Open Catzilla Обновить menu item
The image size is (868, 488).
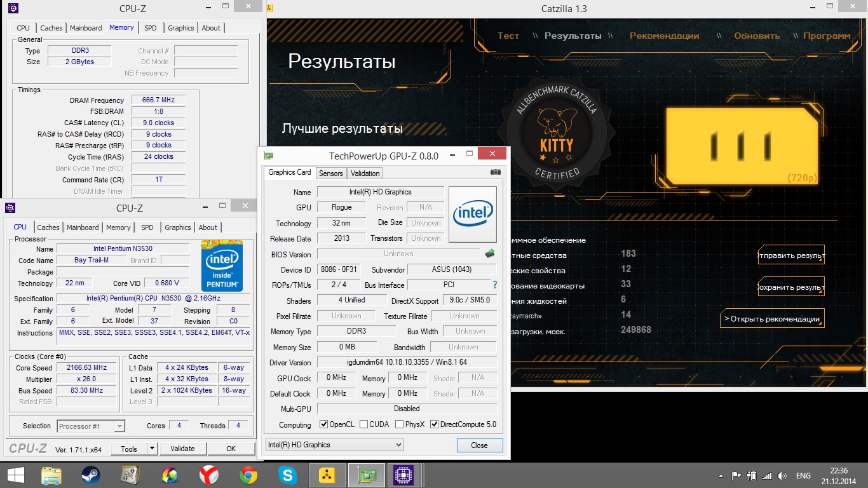(757, 36)
